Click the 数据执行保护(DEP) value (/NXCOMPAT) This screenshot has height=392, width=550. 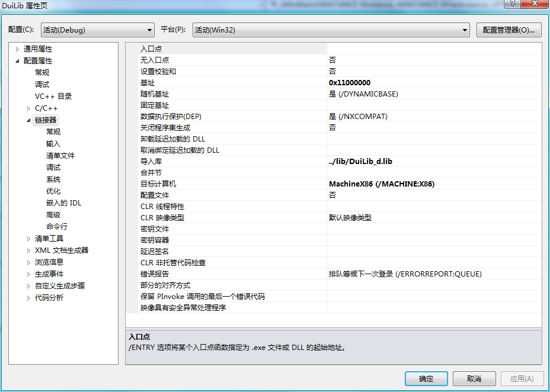358,116
